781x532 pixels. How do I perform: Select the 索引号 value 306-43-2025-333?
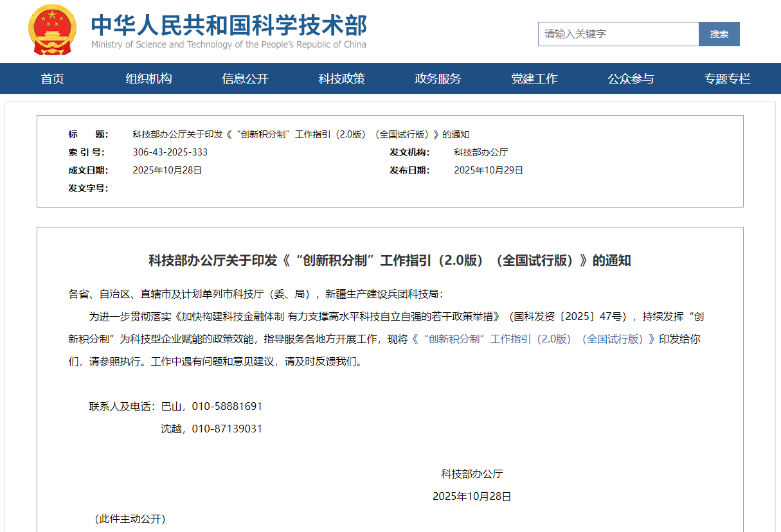point(170,152)
